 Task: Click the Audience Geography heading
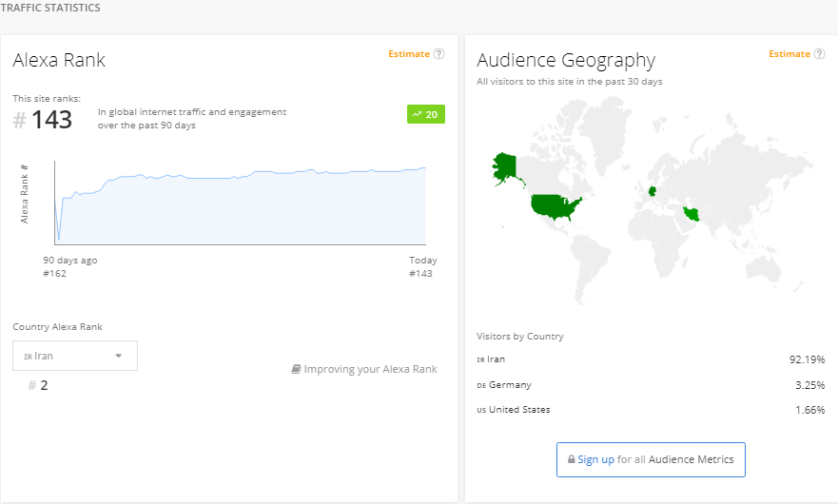coord(566,61)
